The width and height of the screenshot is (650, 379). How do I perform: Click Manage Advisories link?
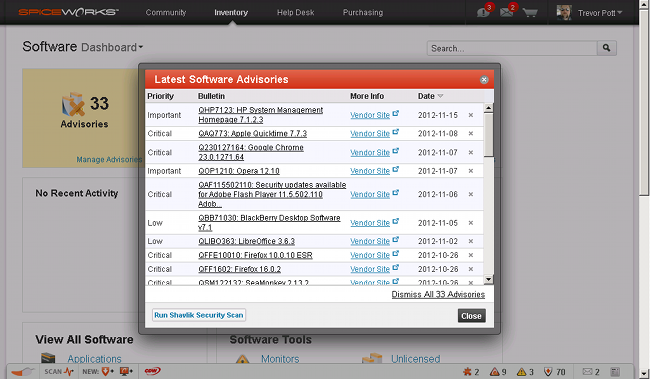point(109,159)
